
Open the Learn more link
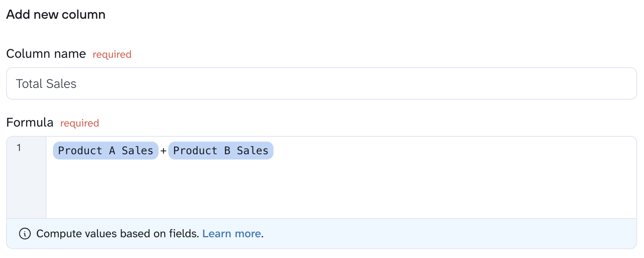coord(232,234)
